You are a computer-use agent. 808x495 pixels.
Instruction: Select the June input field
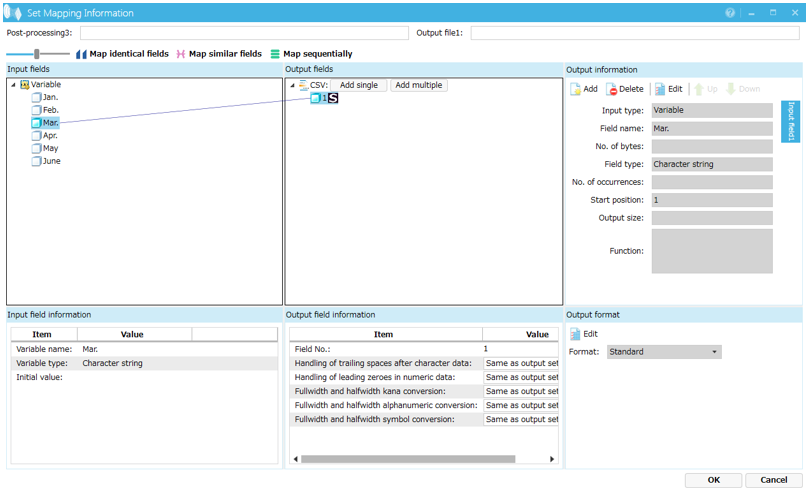point(51,161)
